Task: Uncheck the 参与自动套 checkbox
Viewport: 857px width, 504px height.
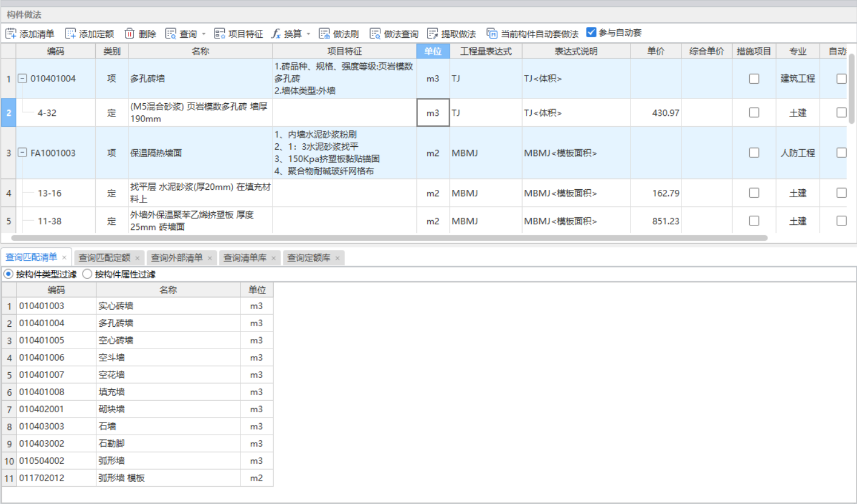Action: 591,33
